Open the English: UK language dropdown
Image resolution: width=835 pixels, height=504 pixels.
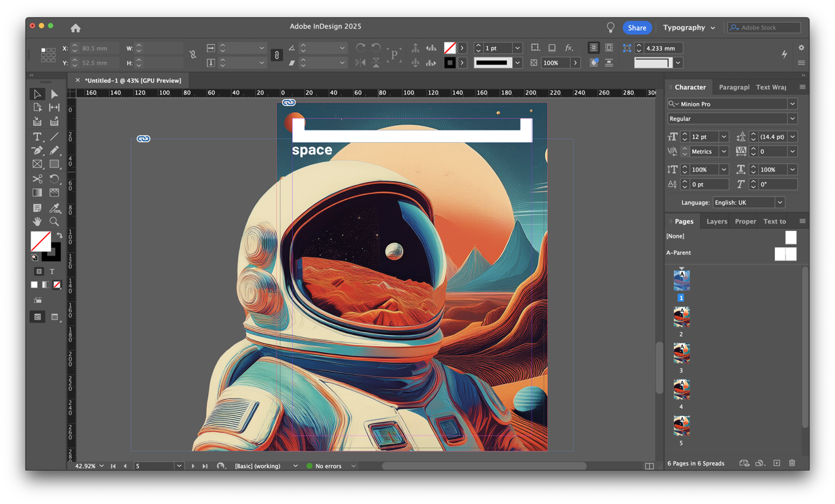tap(779, 203)
